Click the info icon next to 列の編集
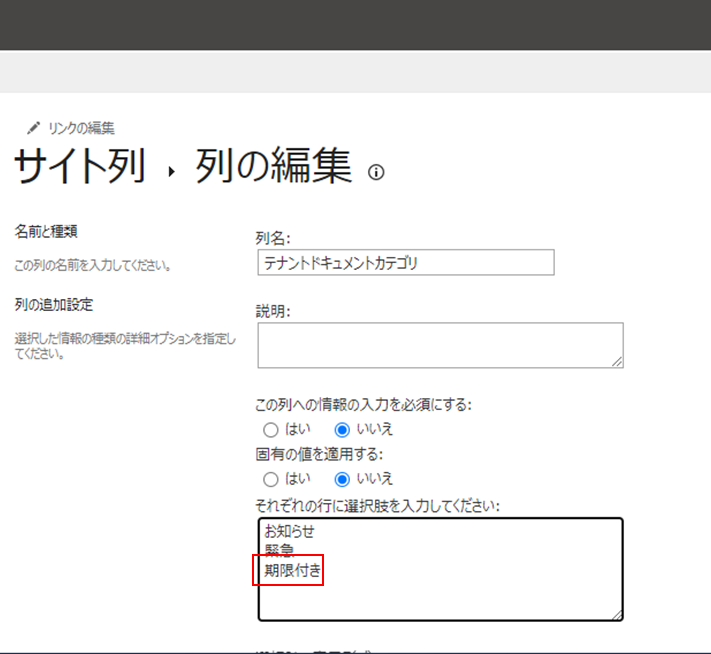The width and height of the screenshot is (711, 654). tap(376, 172)
